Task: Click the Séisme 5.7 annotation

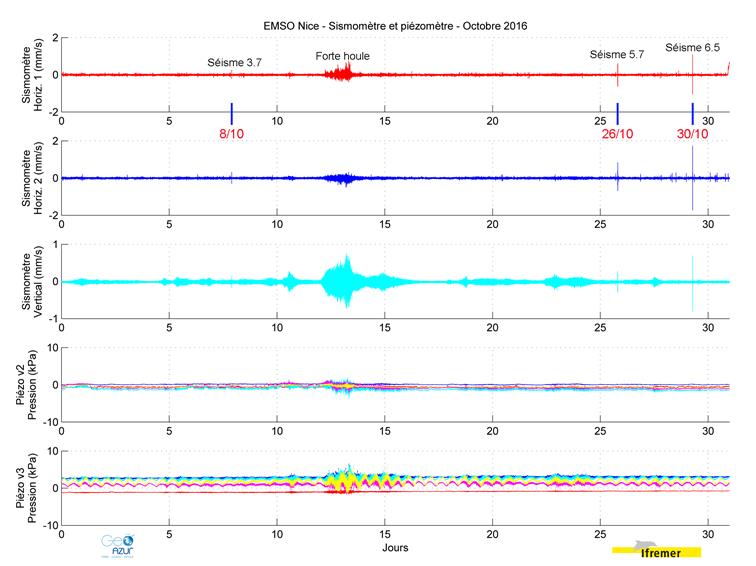Action: (x=617, y=54)
